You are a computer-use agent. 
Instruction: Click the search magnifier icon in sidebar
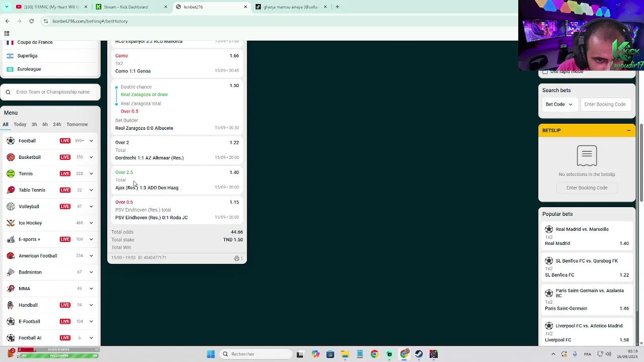click(x=8, y=92)
